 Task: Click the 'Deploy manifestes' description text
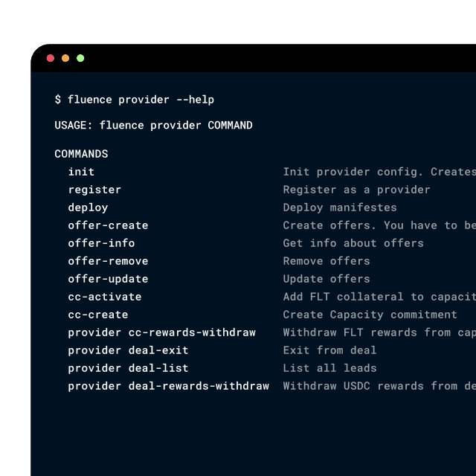(340, 208)
